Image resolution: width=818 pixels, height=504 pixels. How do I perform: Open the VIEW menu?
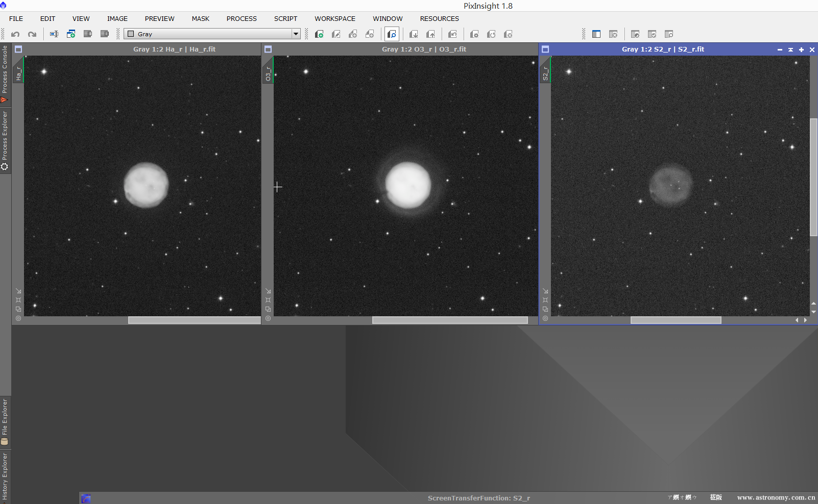pyautogui.click(x=81, y=19)
